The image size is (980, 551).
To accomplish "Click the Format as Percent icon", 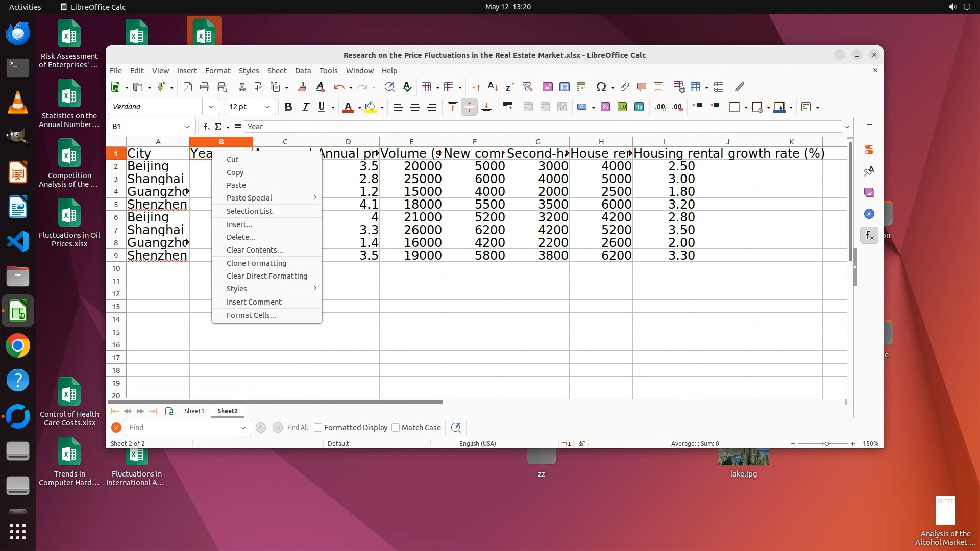I will click(605, 107).
